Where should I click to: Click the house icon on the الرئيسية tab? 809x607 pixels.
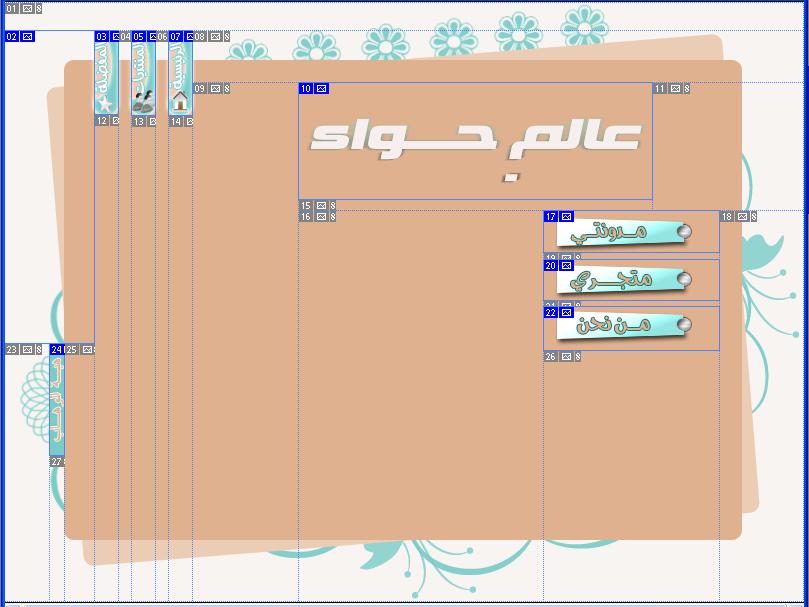180,101
